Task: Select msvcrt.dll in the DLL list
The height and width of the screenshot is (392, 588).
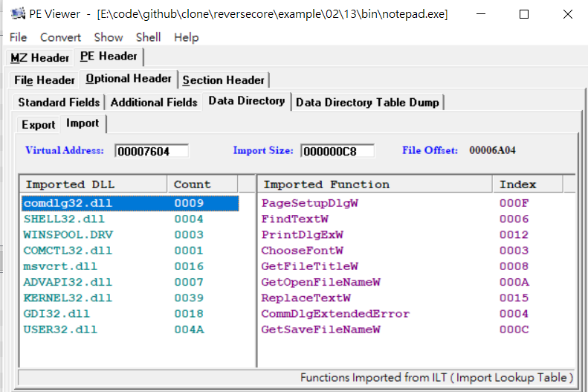Action: pos(130,266)
